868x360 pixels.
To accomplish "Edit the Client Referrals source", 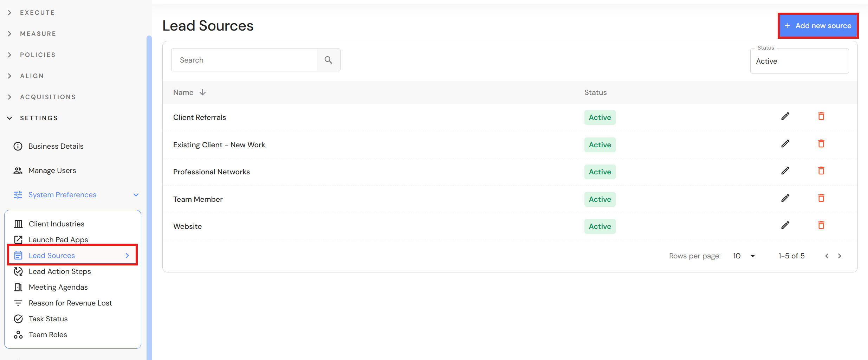I will pos(785,116).
